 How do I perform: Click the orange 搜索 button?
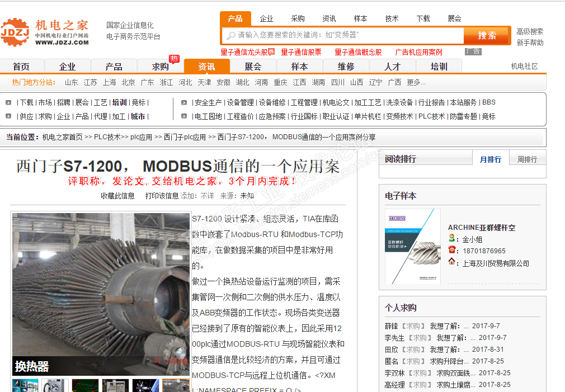[x=487, y=35]
